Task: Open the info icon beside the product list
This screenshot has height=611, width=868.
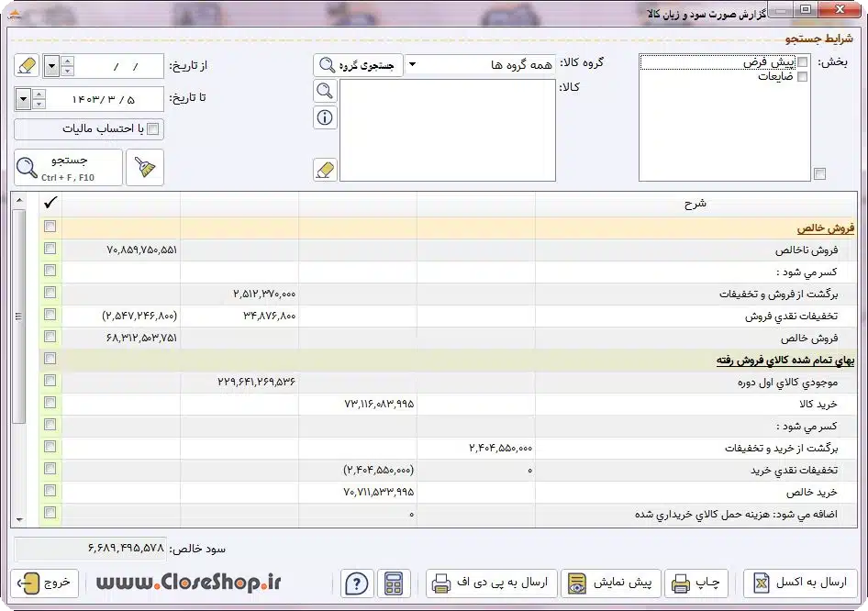Action: coord(325,117)
